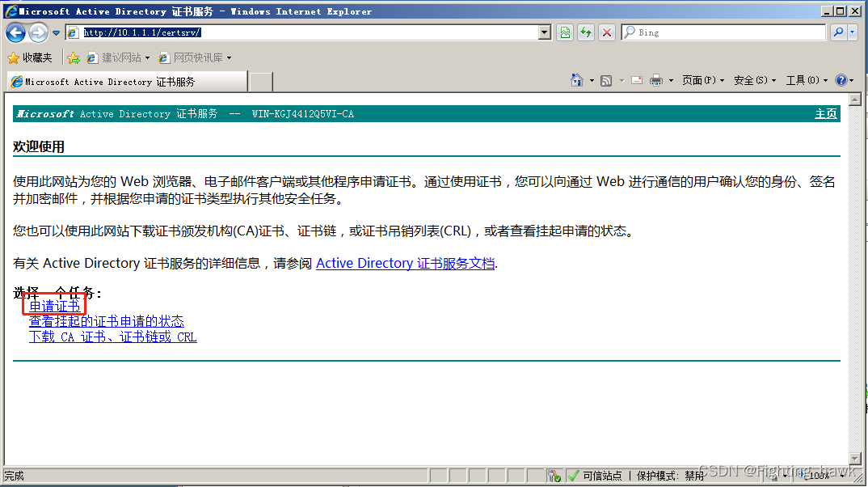
Task: Click the scrollbar up arrow
Action: 855,100
